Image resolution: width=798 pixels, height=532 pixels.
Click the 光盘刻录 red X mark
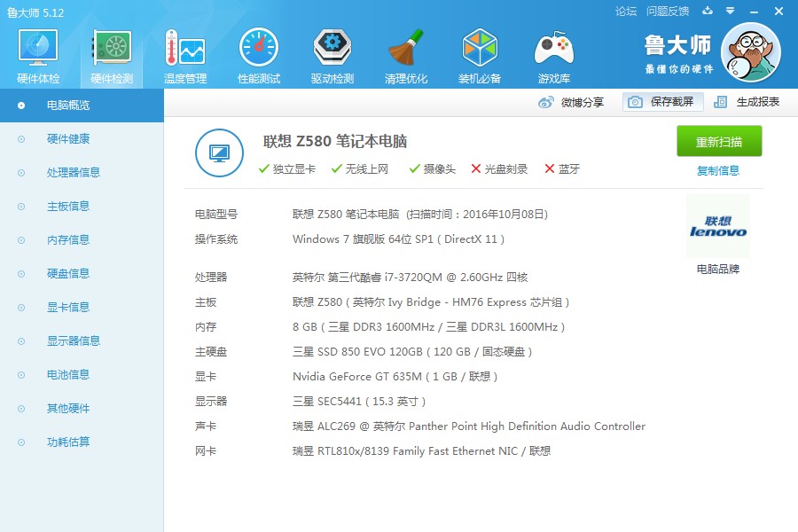pos(476,168)
